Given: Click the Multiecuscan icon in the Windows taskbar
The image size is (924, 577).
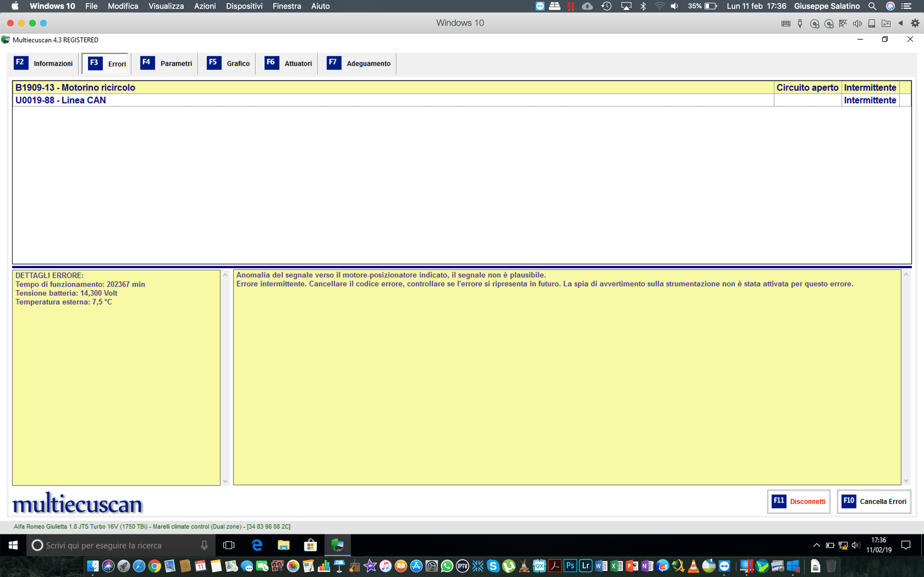Looking at the screenshot, I should pos(337,545).
